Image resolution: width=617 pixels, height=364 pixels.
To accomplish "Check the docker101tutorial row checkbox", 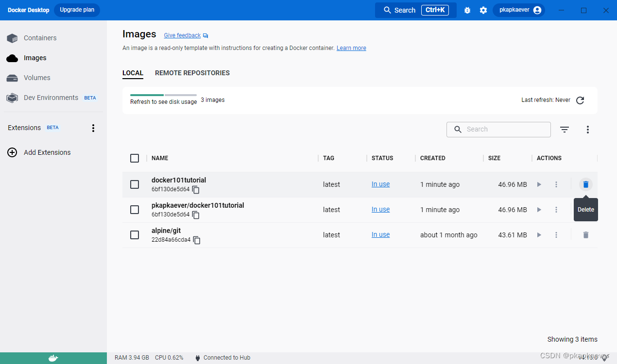I will 135,184.
